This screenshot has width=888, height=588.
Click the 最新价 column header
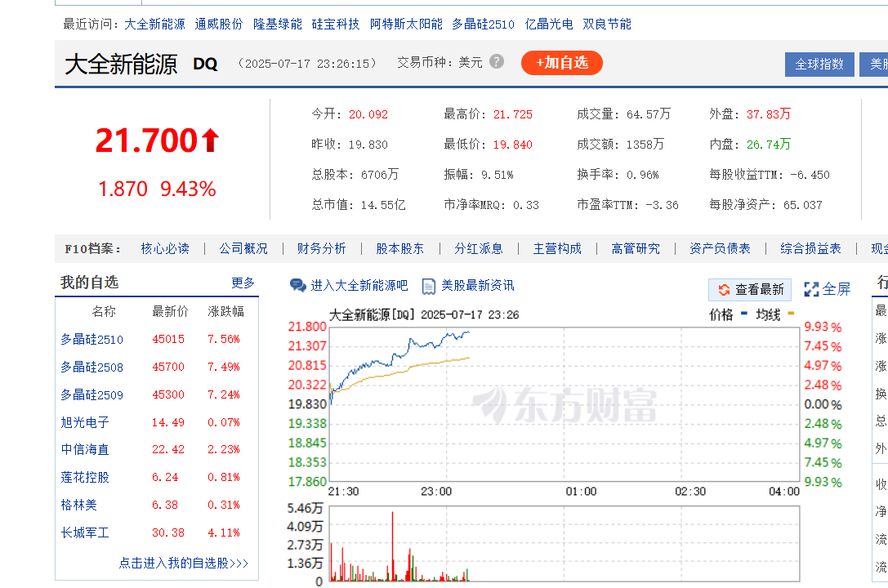[170, 312]
